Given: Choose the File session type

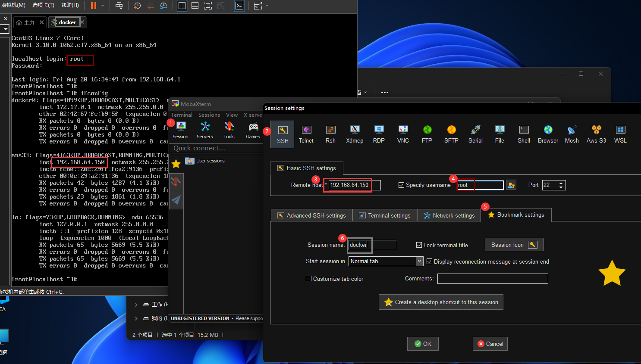Looking at the screenshot, I should pyautogui.click(x=500, y=134).
